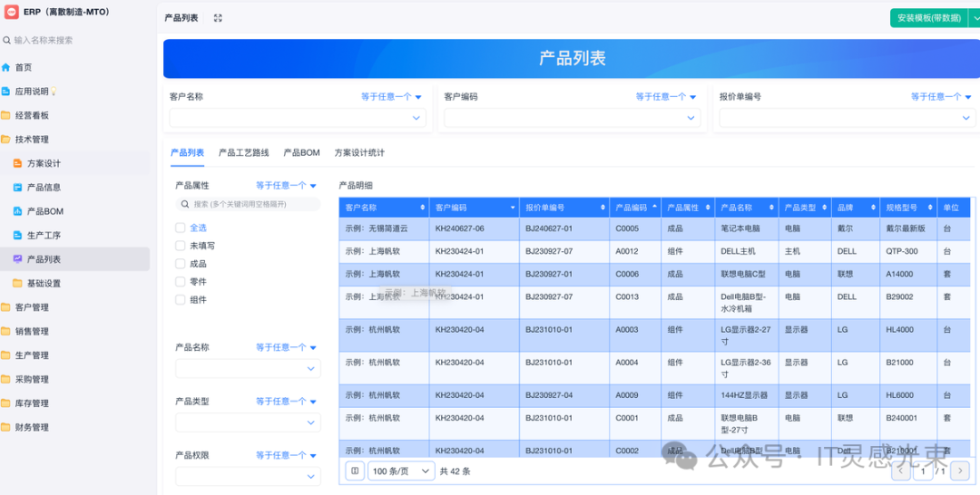Click the 安装模板(带数据) button
Screen dimensions: 980x495
(928, 17)
